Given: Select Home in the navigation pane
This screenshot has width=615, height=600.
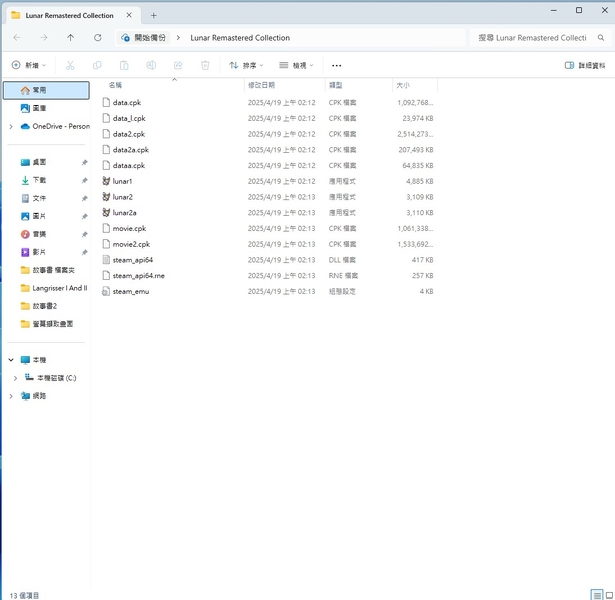Looking at the screenshot, I should [46, 90].
